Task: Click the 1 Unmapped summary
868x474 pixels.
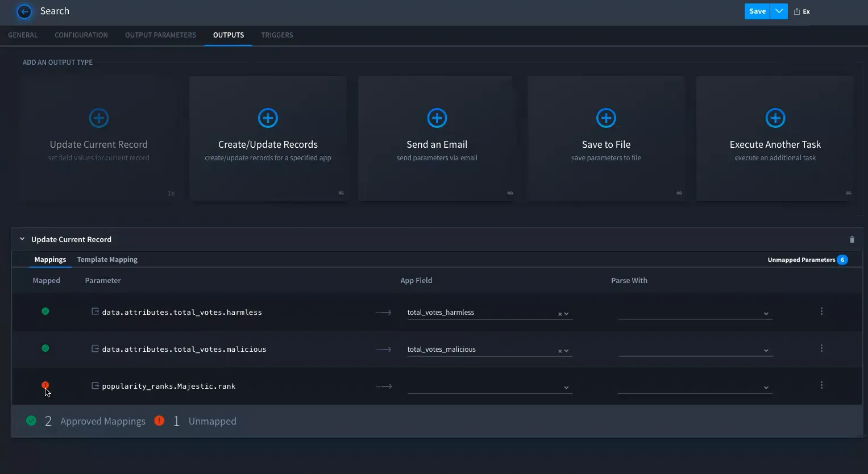Action: point(196,421)
